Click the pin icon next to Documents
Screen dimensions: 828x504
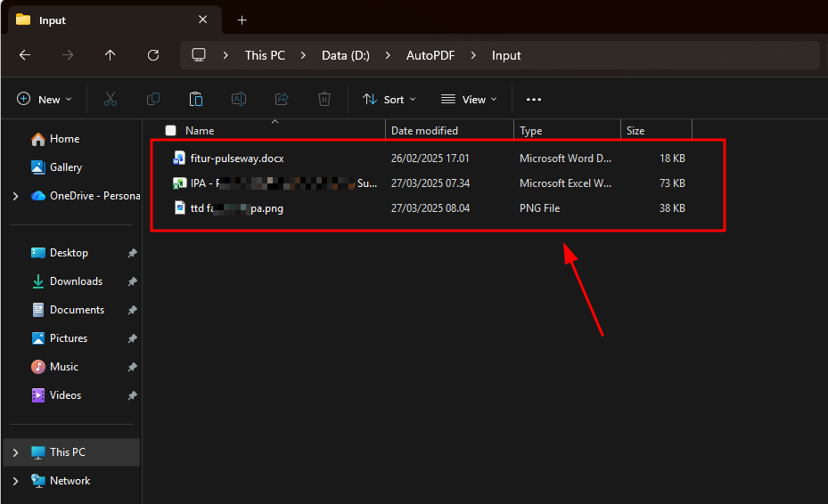pos(132,310)
